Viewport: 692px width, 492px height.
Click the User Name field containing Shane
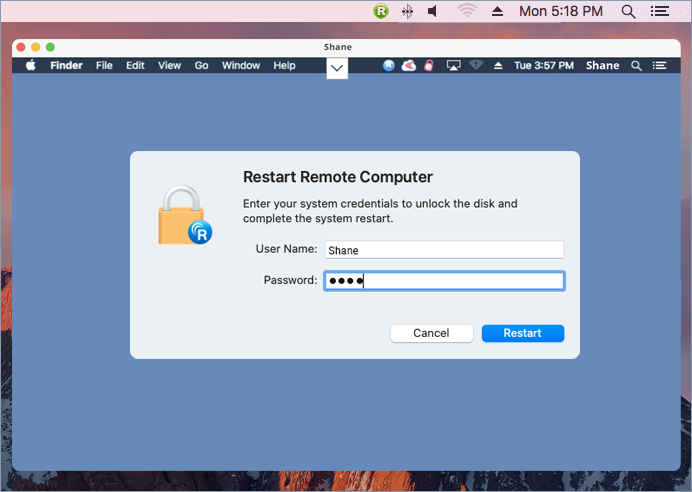[444, 250]
